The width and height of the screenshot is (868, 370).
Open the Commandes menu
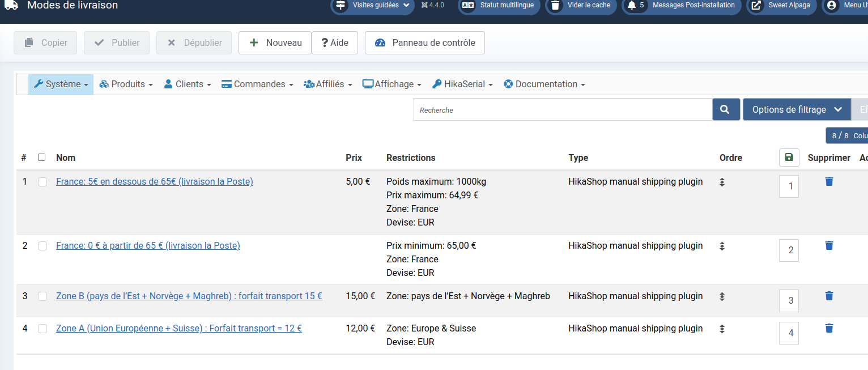(257, 84)
